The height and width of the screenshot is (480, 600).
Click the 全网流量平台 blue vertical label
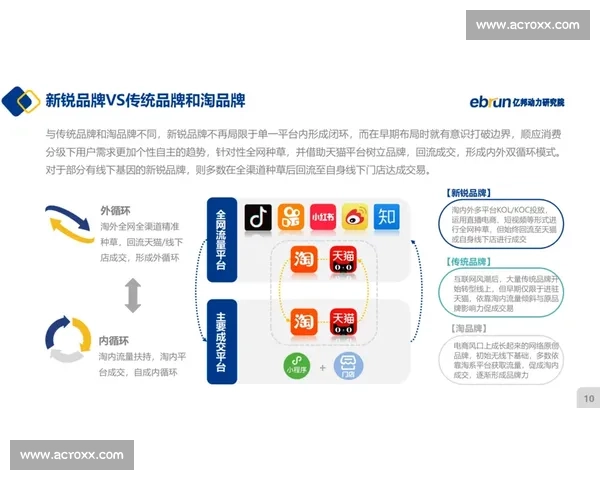coord(222,240)
